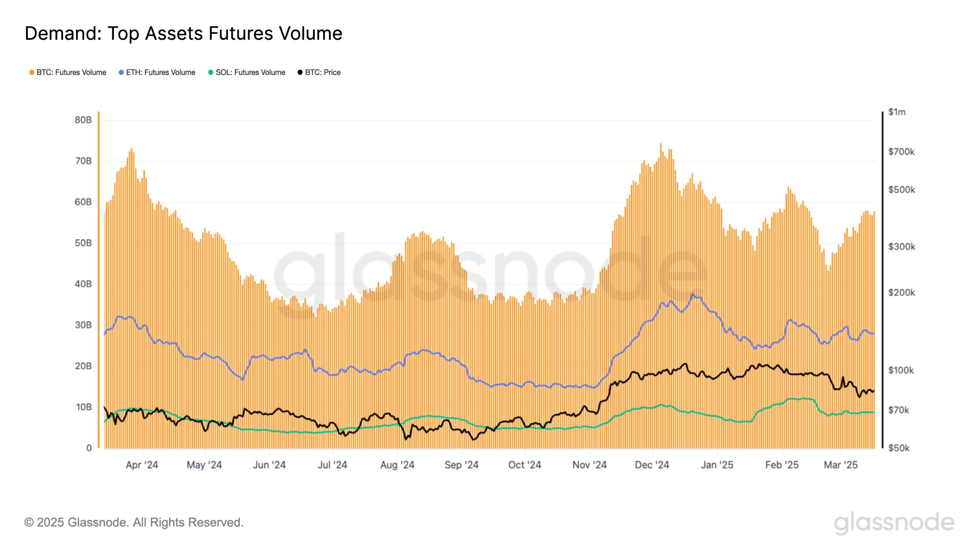Hide the 'ETH: Futures Volume' series label
The width and height of the screenshot is (980, 551).
tap(161, 72)
